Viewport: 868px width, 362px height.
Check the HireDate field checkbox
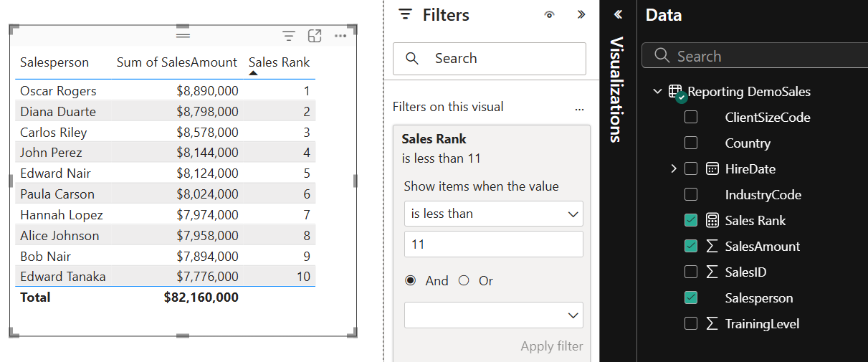tap(691, 169)
